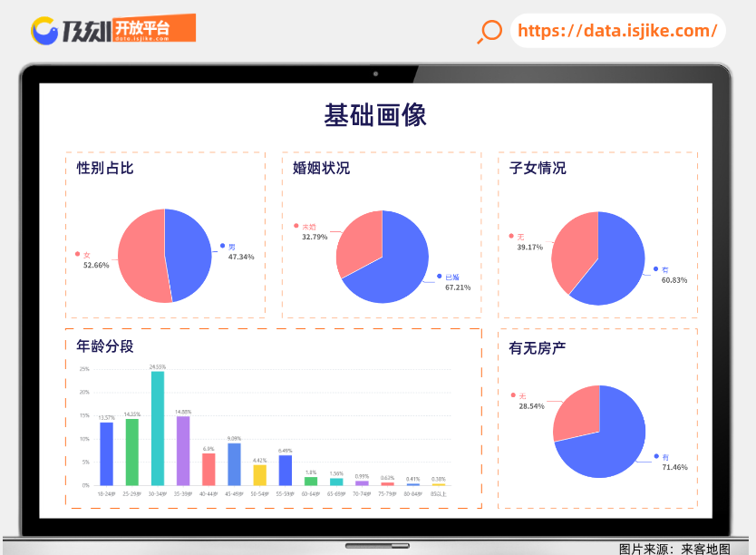Click the yellow 50-54岁 bar
Viewport: 756px width, 555px height.
(x=259, y=475)
